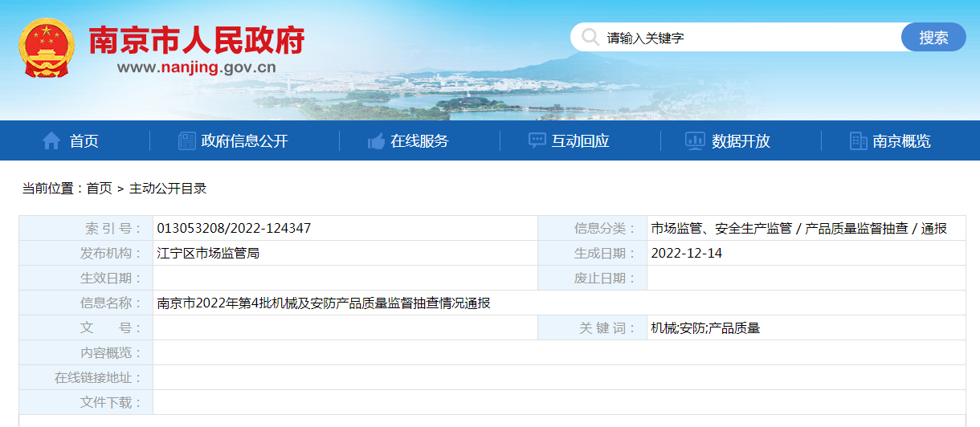Click the thumbs-up icon beside 在线服务
The image size is (980, 427).
(376, 141)
